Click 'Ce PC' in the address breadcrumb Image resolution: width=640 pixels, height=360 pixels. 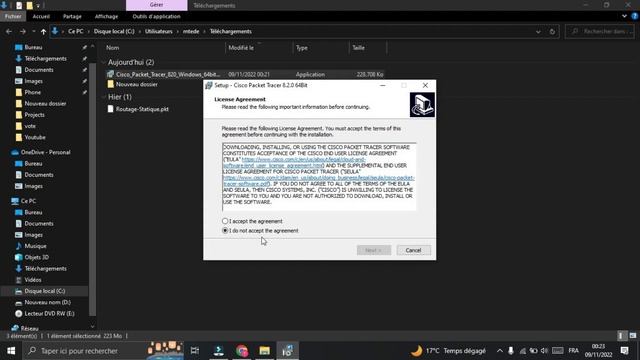(x=76, y=31)
